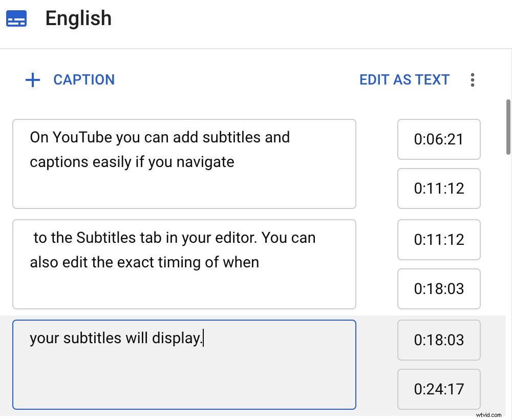Click the 0:18:03 start time of last caption
Screen dimensions: 512x420
point(438,340)
